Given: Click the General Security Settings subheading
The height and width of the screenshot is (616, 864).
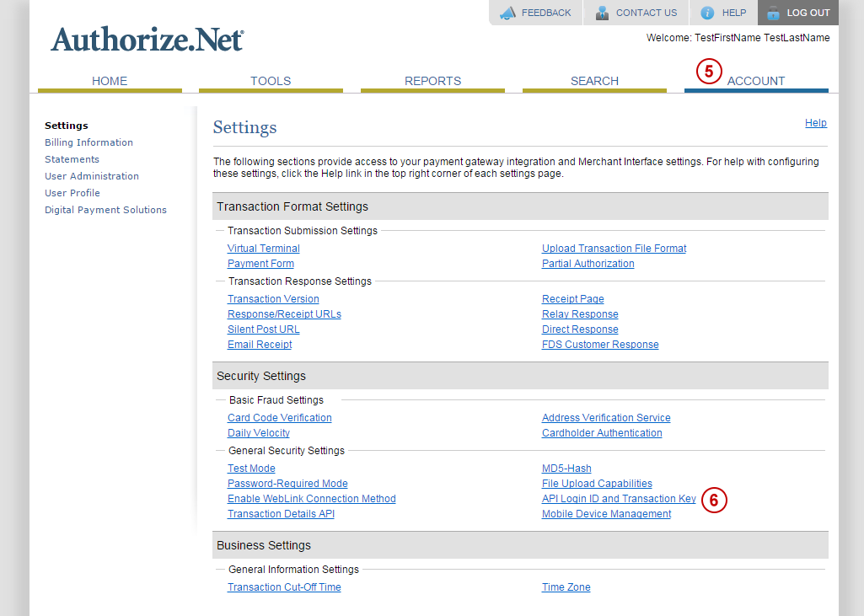Looking at the screenshot, I should [286, 451].
